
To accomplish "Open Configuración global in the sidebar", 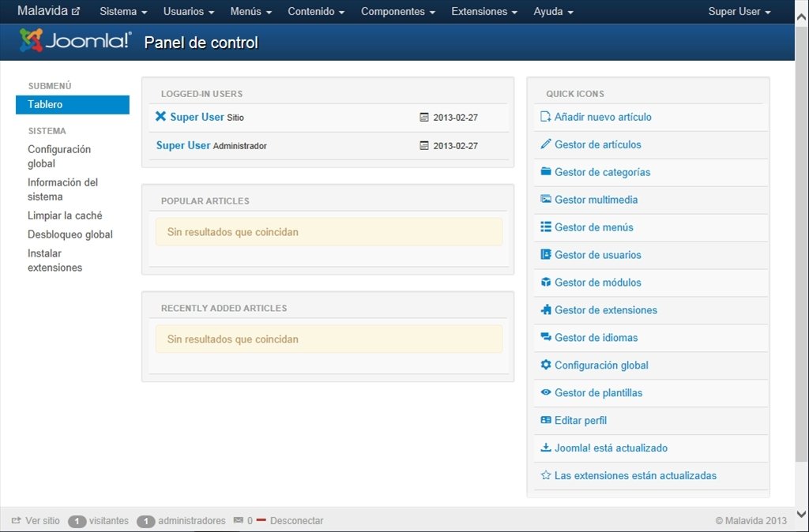I will 59,156.
